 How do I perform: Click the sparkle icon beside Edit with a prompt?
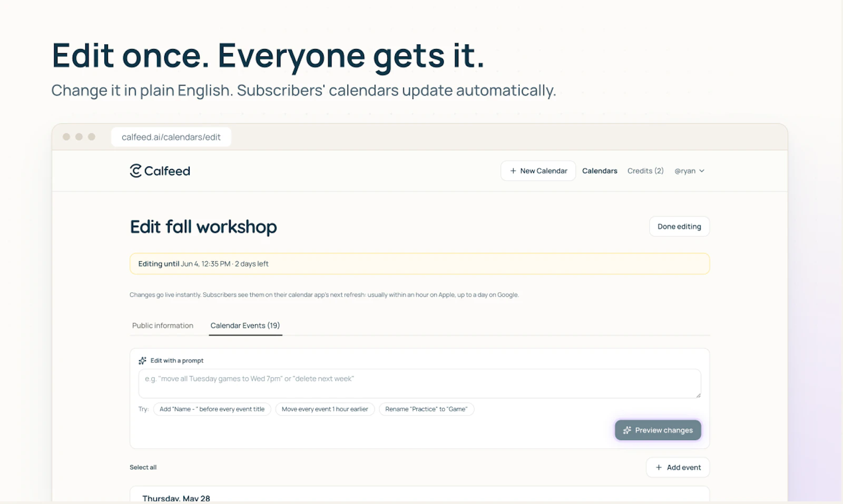click(x=142, y=361)
